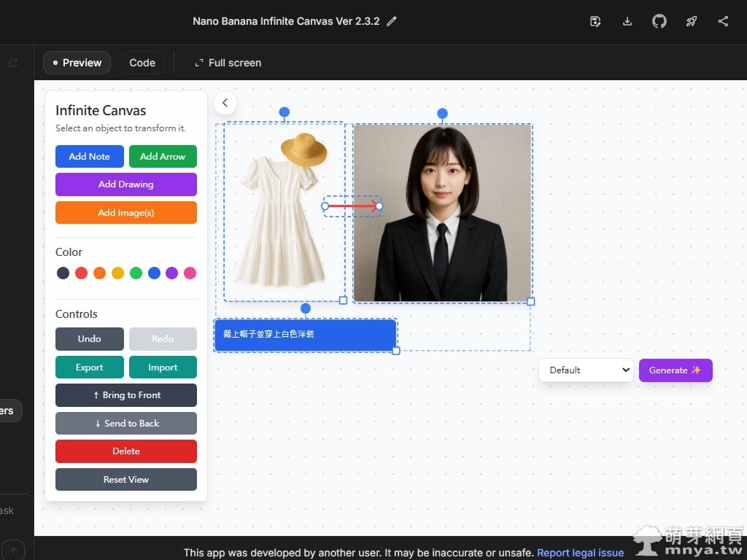Open the GitHub icon in the header

pyautogui.click(x=659, y=22)
